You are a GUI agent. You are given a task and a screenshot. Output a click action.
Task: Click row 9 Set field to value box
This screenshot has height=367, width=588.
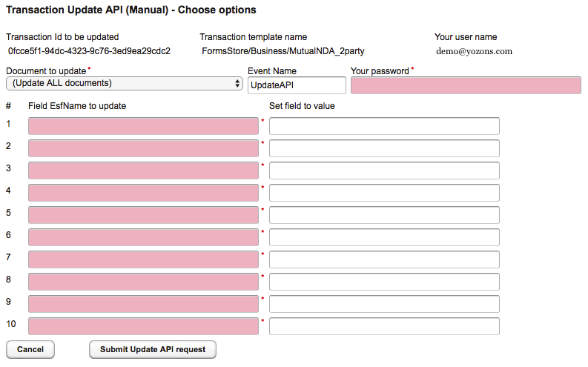[384, 304]
